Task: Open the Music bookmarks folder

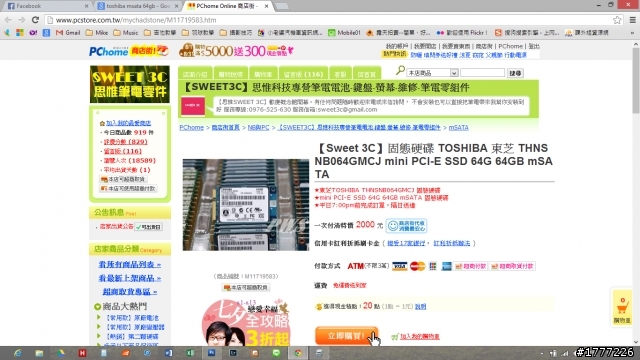Action: [126, 33]
